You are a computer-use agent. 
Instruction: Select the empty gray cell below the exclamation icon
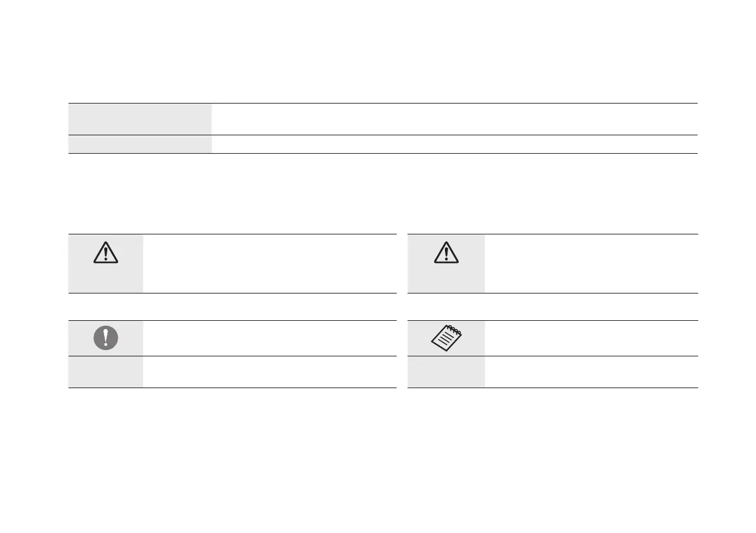point(105,372)
